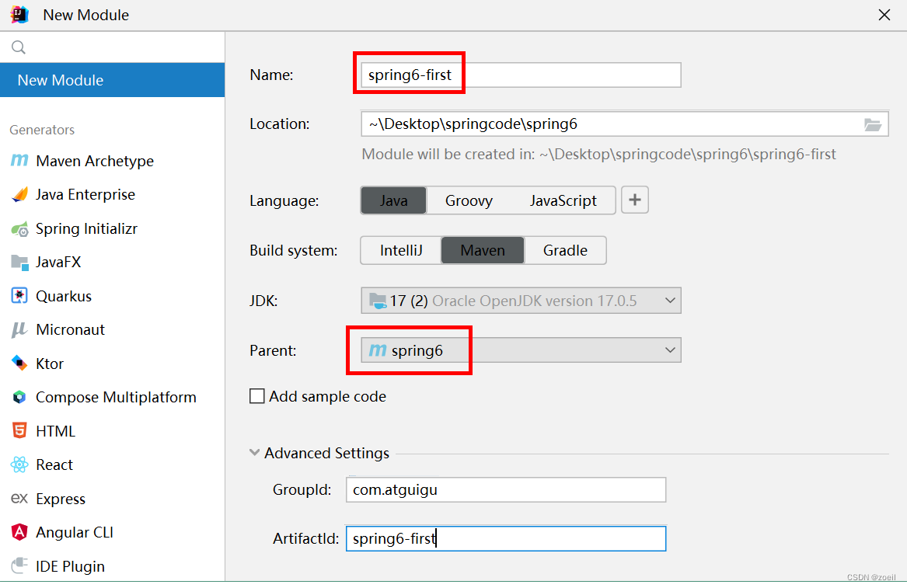This screenshot has height=588, width=907.
Task: Select Java as the language
Action: 394,200
